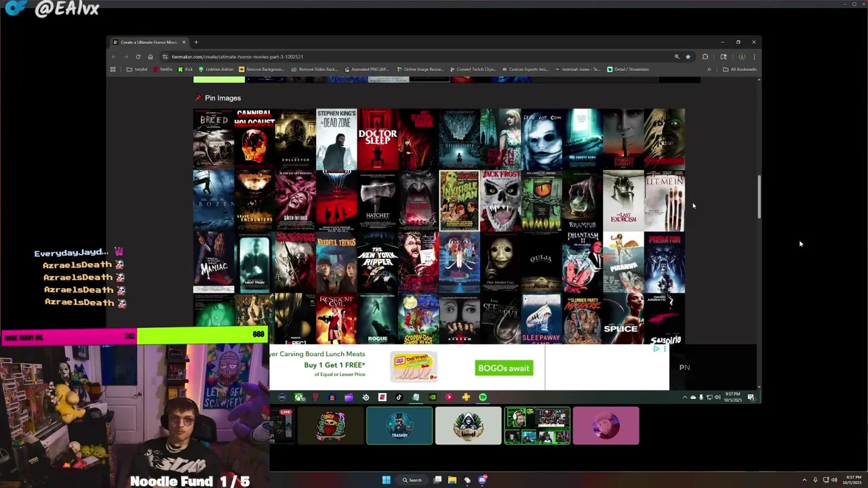The image size is (868, 488).
Task: Select the Scooby-Doo poster
Action: [x=418, y=319]
